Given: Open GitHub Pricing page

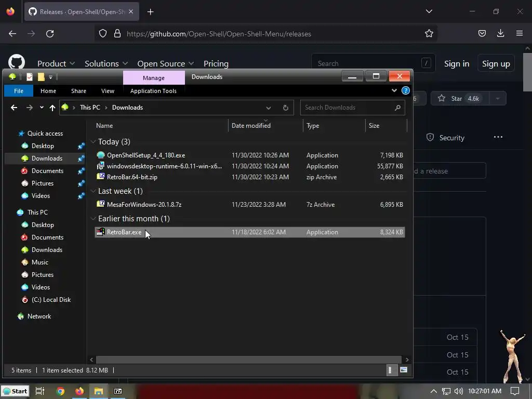Looking at the screenshot, I should click(216, 63).
